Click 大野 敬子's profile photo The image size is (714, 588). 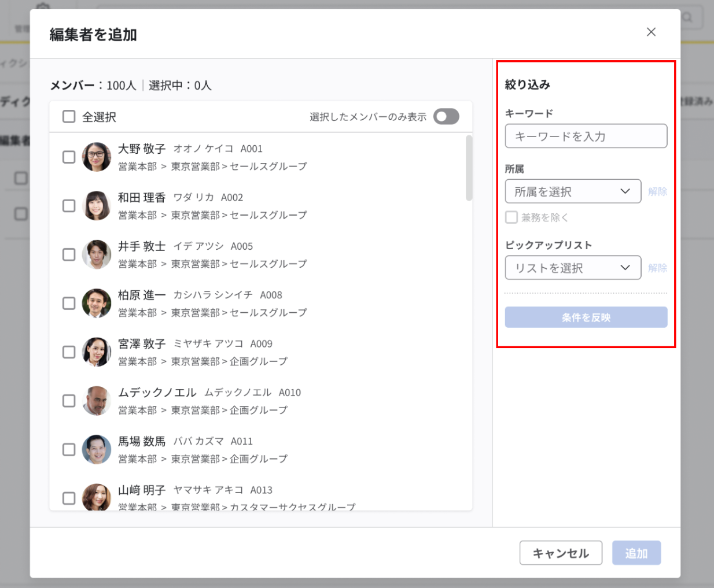(x=97, y=156)
